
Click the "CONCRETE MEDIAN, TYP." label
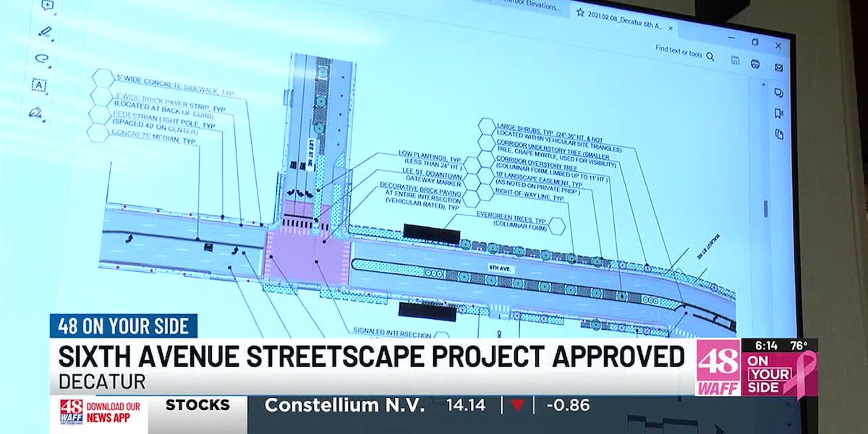click(153, 137)
